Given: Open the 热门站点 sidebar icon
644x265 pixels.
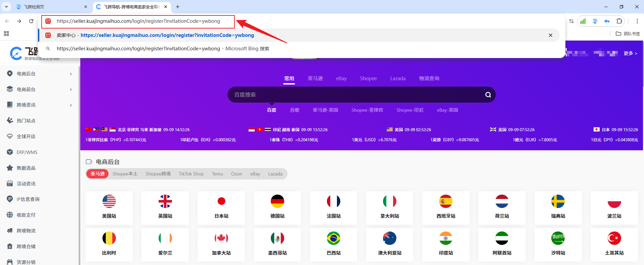Looking at the screenshot, I should pos(10,120).
